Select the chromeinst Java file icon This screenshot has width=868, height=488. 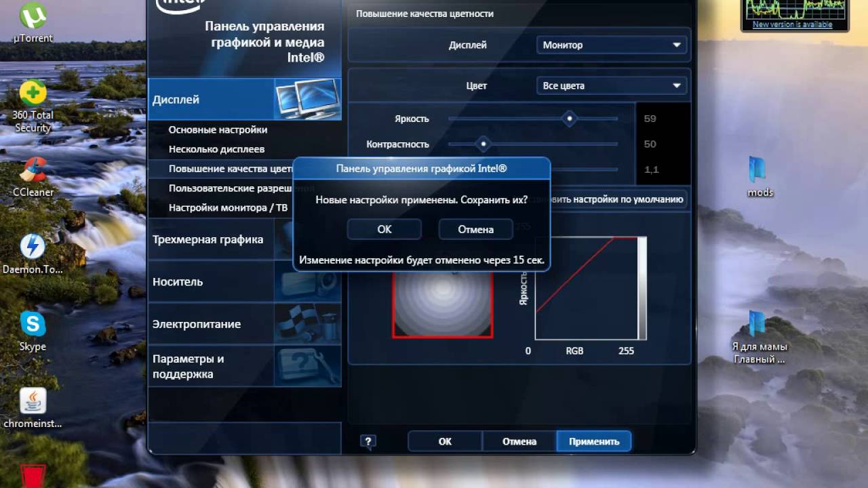pyautogui.click(x=33, y=409)
